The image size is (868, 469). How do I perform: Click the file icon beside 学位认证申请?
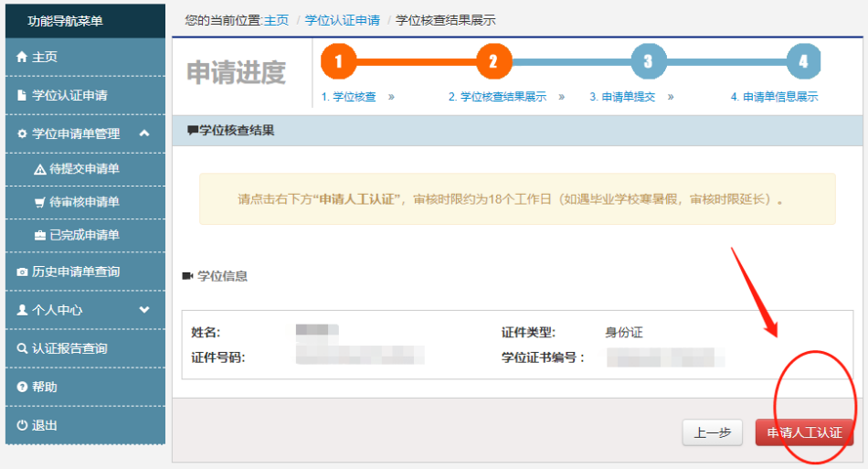(x=22, y=95)
